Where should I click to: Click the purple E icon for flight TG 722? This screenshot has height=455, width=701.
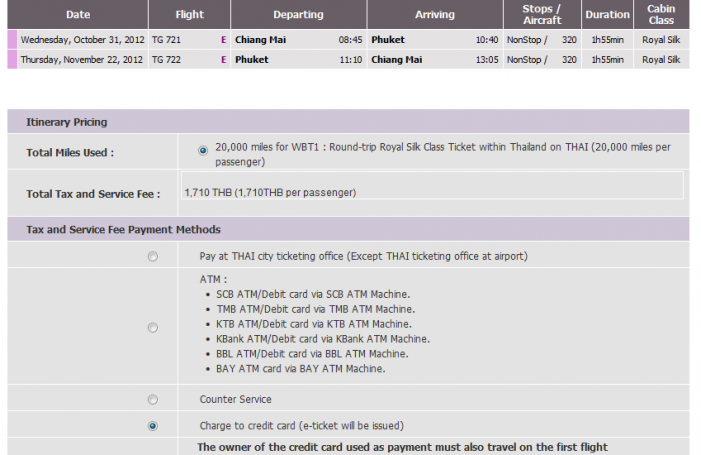[223, 60]
